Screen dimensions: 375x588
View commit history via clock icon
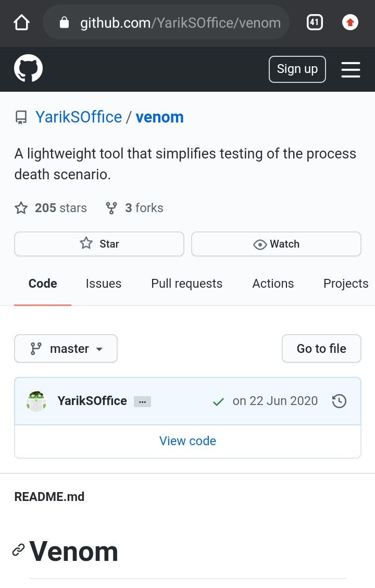[339, 401]
